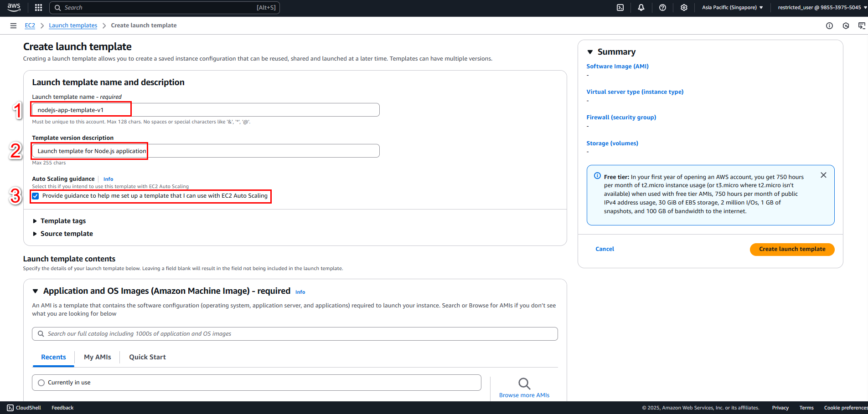The image size is (868, 414).
Task: Click the AMI catalog search field
Action: tap(295, 334)
